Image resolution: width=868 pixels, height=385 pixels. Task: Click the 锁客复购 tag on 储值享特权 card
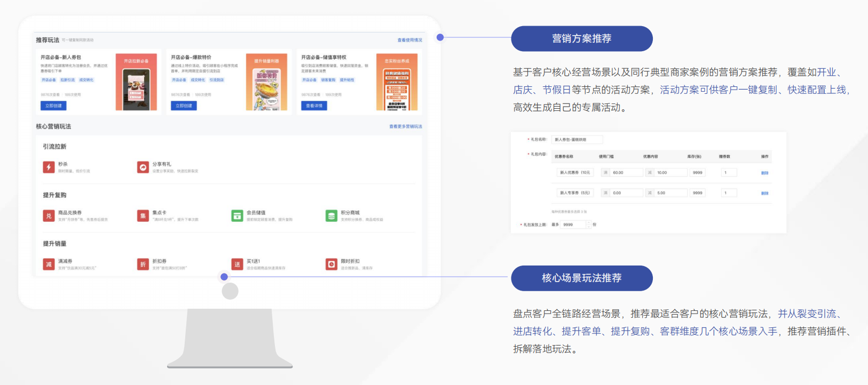[x=328, y=80]
